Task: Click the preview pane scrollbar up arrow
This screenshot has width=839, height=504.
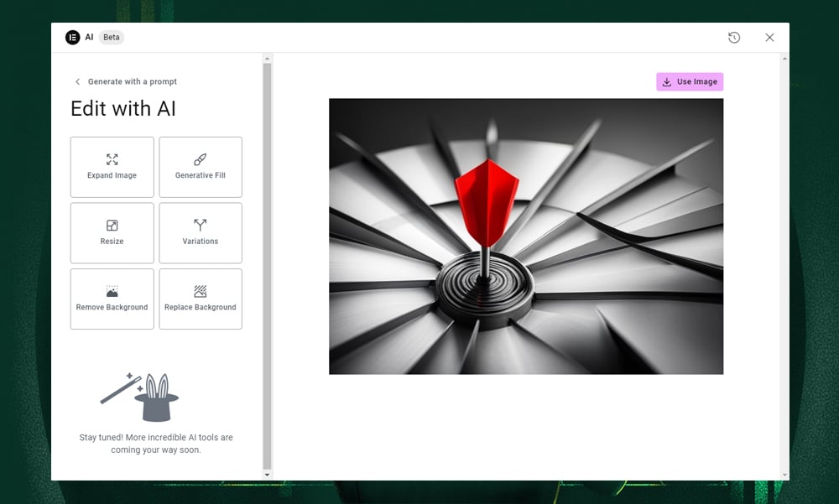Action: click(x=784, y=59)
